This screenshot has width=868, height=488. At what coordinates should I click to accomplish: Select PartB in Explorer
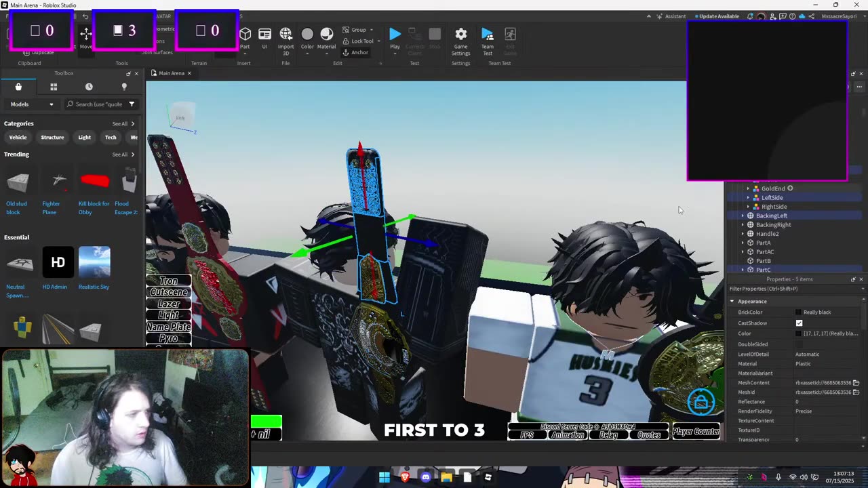pos(763,261)
